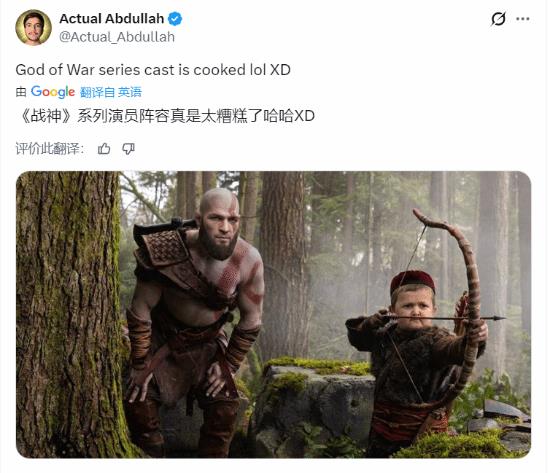The height and width of the screenshot is (473, 550).
Task: Rate translation with thumbs down icon
Action: (x=128, y=149)
